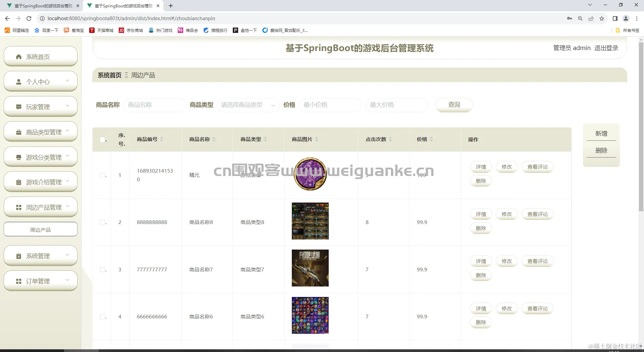644x352 pixels.
Task: Click the 精元 round product image
Action: pos(310,174)
